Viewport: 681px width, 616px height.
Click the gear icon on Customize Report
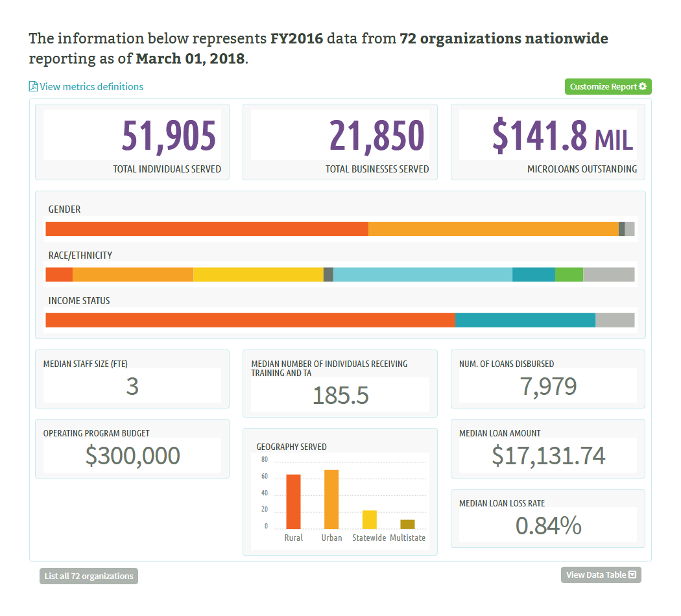pyautogui.click(x=643, y=87)
